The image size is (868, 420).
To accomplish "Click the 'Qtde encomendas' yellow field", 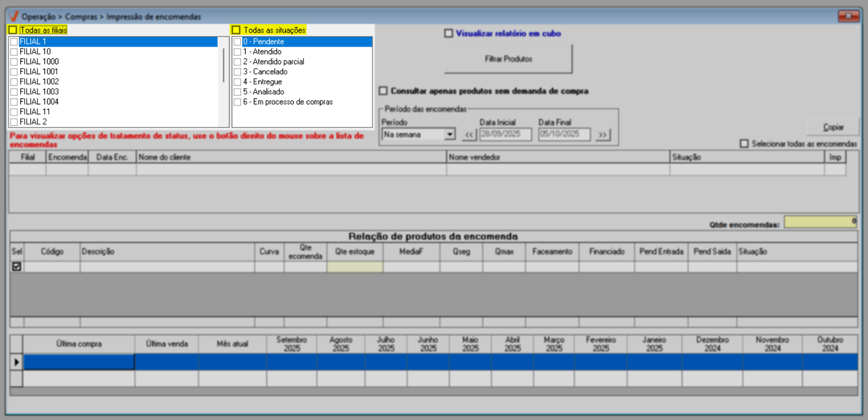I will click(x=820, y=222).
